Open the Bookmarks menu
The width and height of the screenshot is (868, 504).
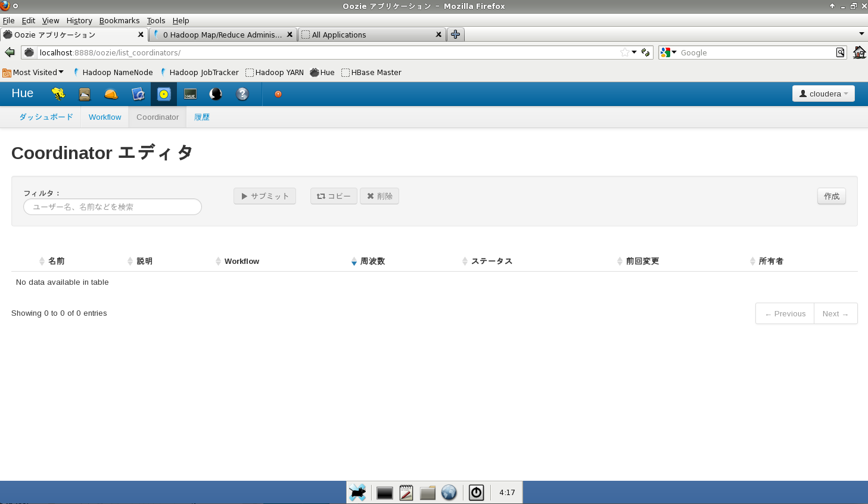coord(119,20)
